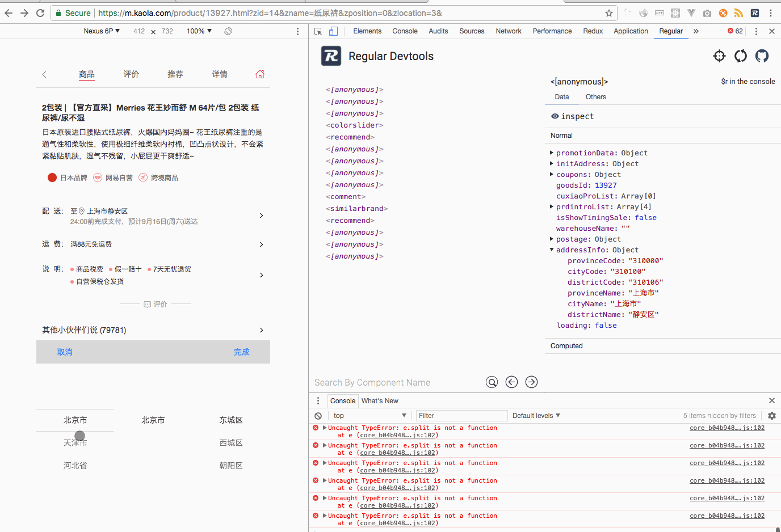Open console context 'top' dropdown

370,416
